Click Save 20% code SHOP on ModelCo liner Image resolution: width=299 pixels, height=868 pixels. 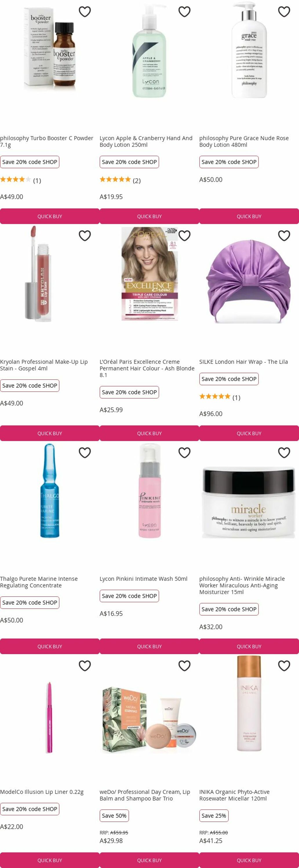pyautogui.click(x=30, y=809)
